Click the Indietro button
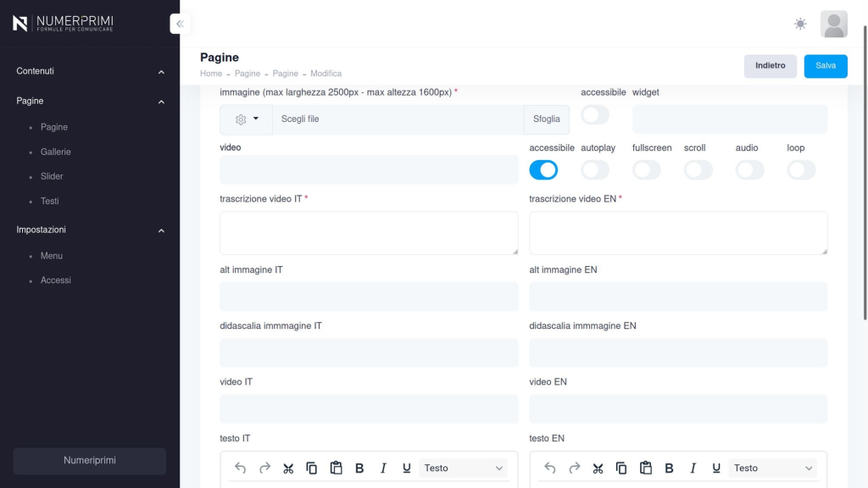 click(770, 66)
